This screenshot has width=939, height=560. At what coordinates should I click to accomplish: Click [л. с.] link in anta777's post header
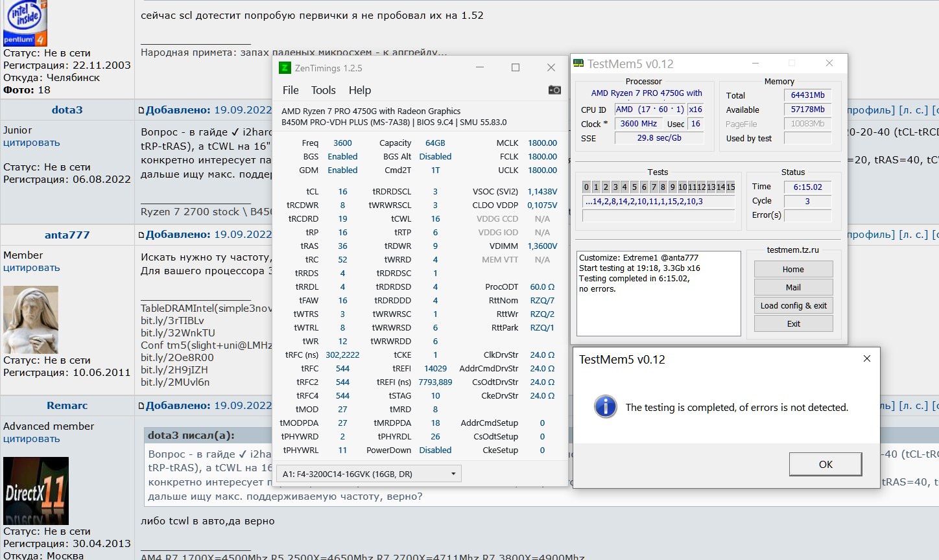point(914,235)
